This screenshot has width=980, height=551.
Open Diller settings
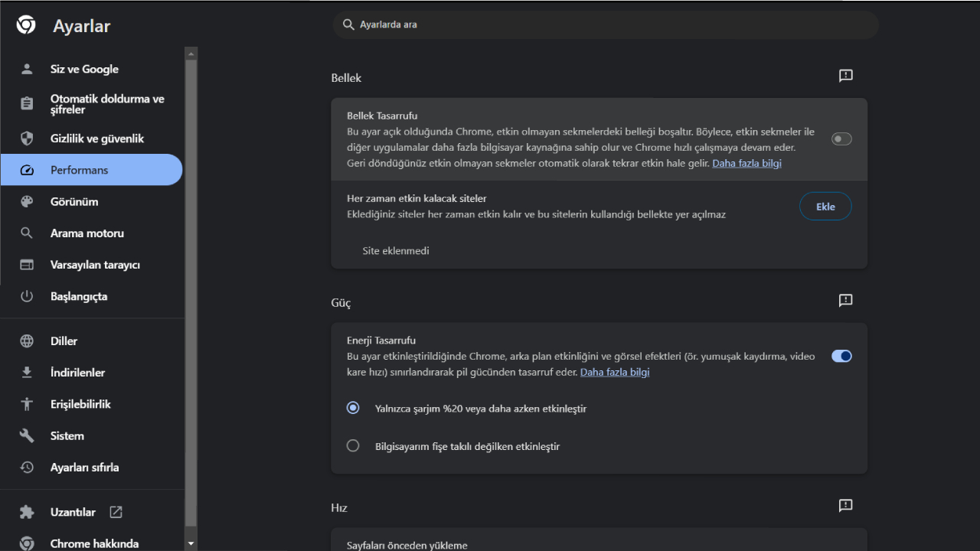coord(92,341)
